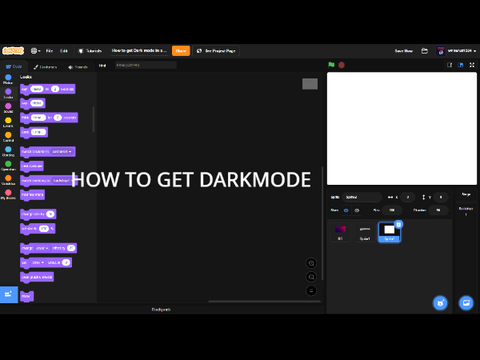Enter full screen stage mode

tap(472, 65)
